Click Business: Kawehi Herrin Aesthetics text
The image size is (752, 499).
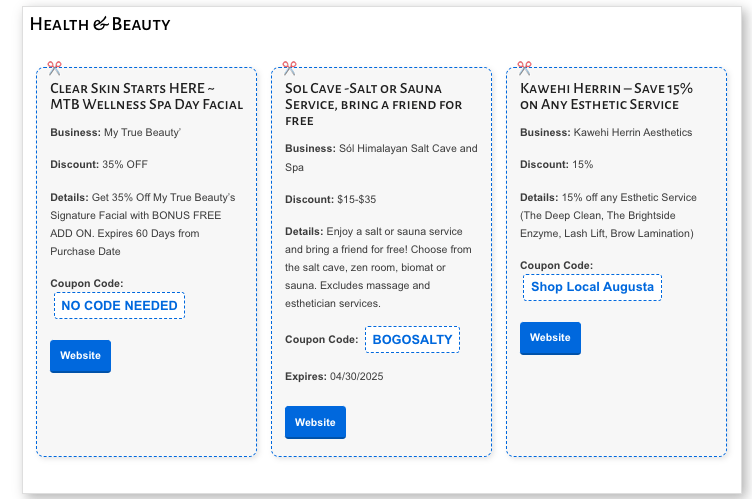click(x=606, y=132)
